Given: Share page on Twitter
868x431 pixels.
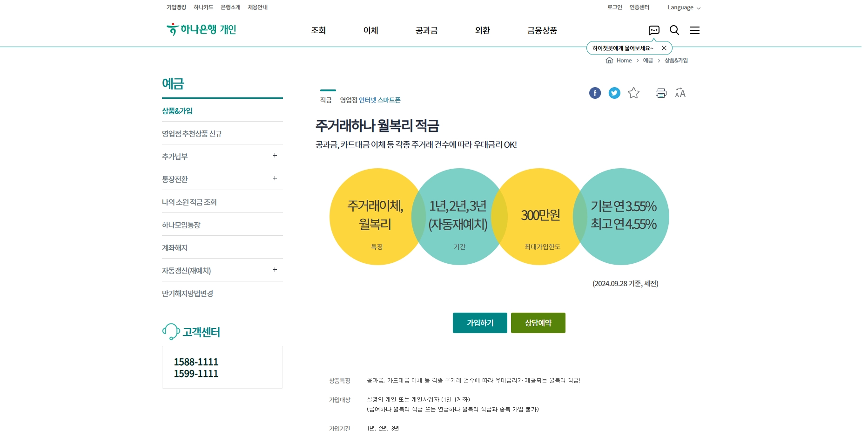Looking at the screenshot, I should (x=614, y=93).
